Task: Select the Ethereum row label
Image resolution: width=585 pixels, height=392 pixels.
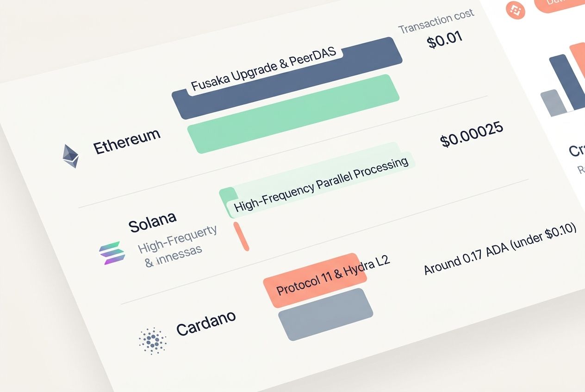Action: pos(127,141)
